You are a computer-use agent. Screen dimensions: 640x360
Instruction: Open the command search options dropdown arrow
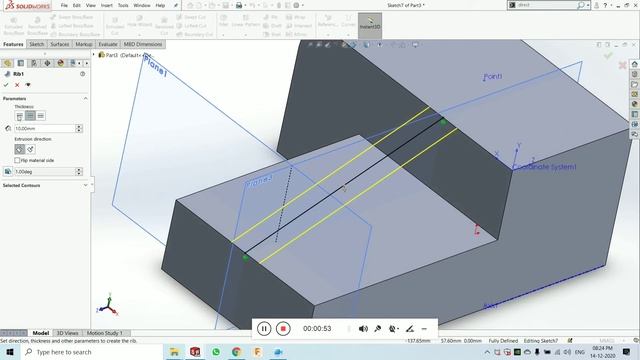coord(588,5)
